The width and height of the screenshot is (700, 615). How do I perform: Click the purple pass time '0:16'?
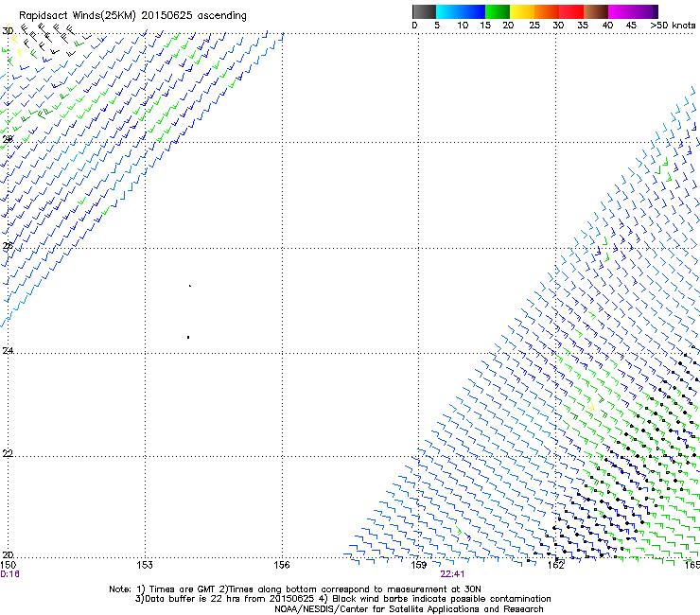[x=9, y=574]
